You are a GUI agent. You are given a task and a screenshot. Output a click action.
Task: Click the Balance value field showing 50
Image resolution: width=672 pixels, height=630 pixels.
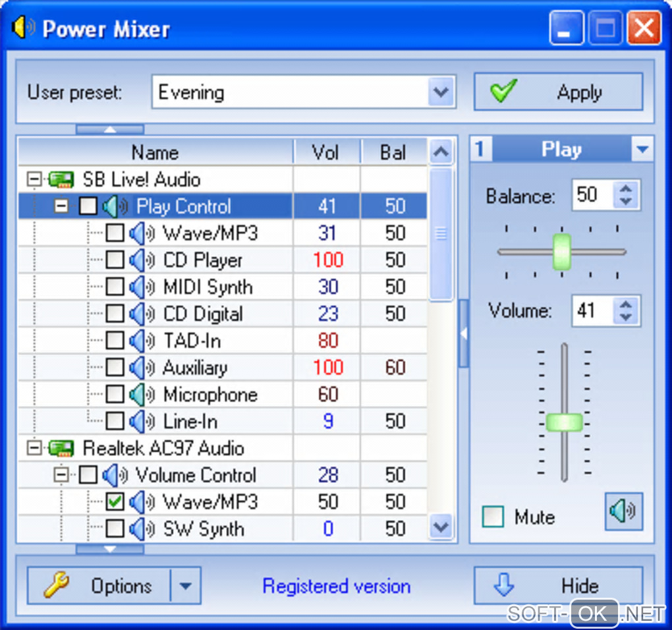click(593, 195)
